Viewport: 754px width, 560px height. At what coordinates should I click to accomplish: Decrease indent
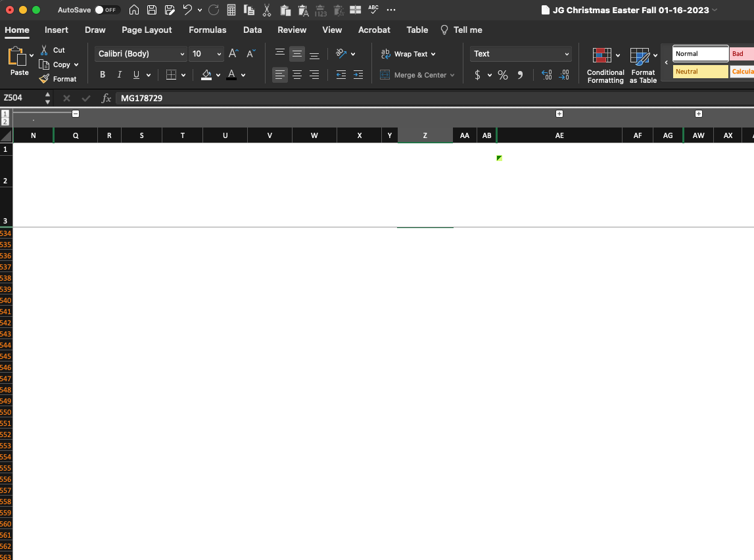tap(341, 74)
